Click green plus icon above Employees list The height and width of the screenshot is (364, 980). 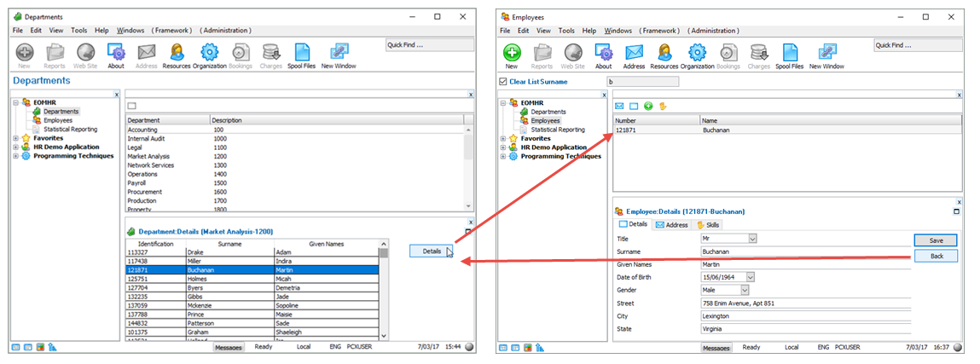pyautogui.click(x=648, y=107)
